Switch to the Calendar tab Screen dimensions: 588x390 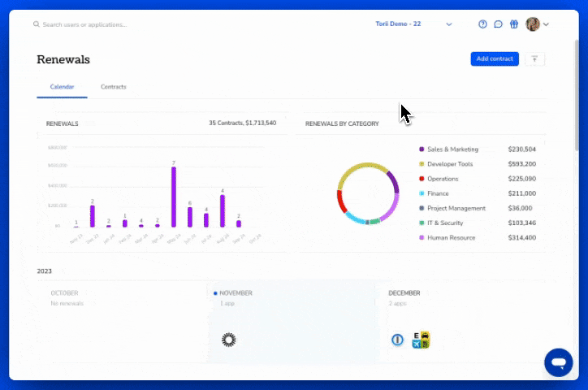coord(62,87)
